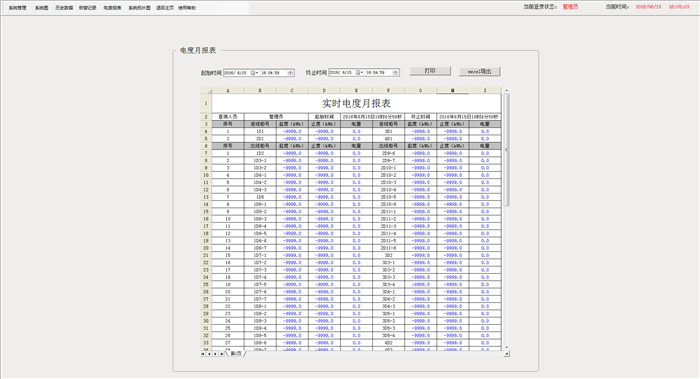
Task: Open the 电度报表 menu
Action: pos(112,8)
